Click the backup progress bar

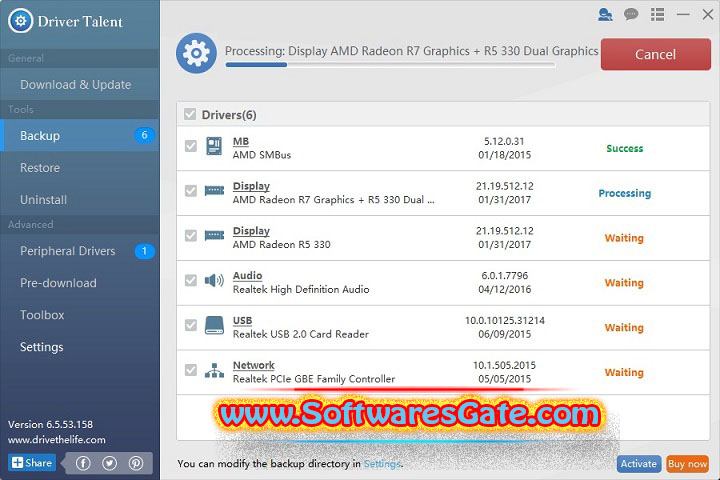click(x=390, y=65)
